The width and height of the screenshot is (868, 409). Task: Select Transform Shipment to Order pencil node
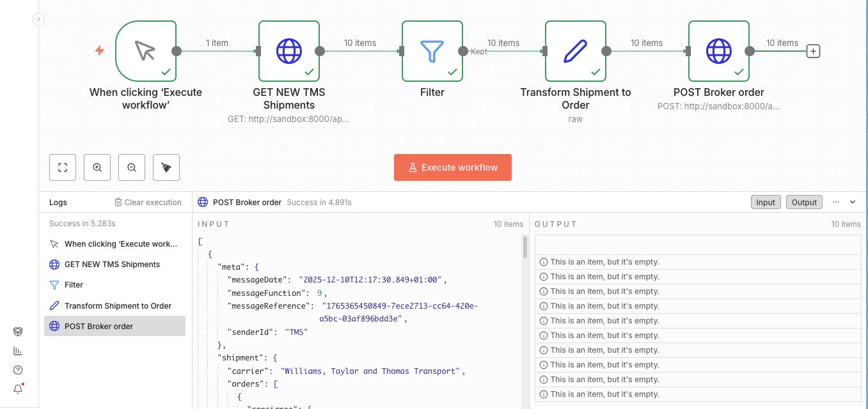[575, 51]
